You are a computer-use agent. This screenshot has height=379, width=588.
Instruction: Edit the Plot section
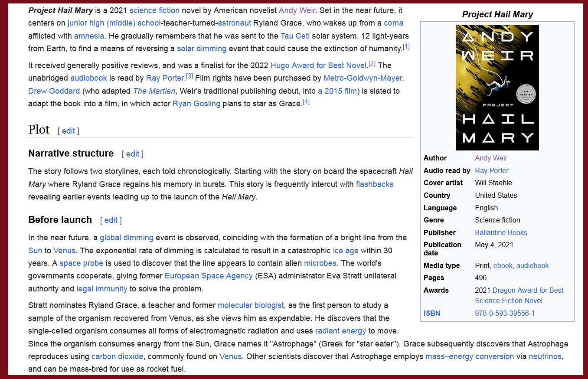coord(69,131)
